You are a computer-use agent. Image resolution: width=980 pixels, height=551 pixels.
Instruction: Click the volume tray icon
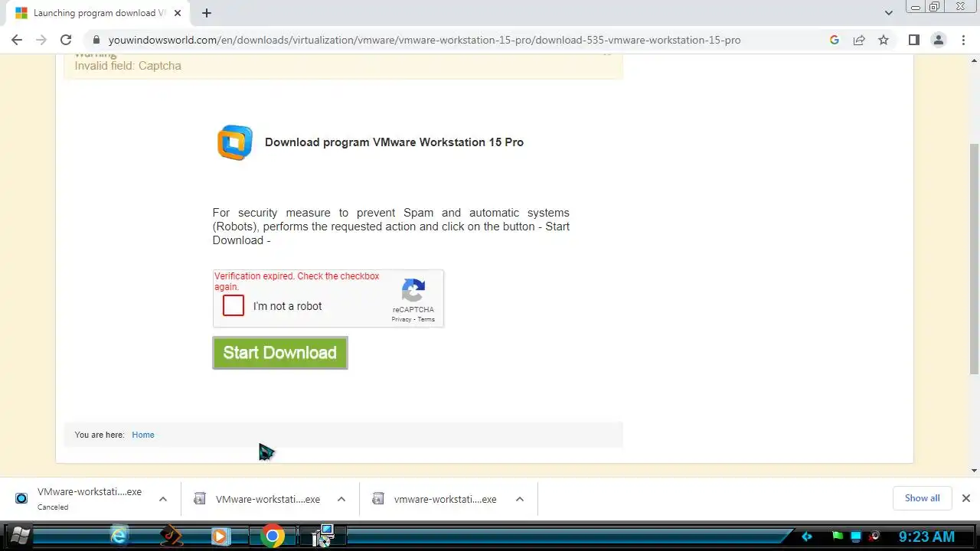tap(874, 536)
